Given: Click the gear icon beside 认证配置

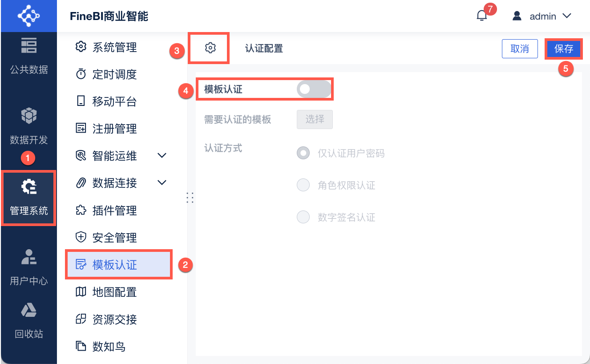Looking at the screenshot, I should pos(210,48).
